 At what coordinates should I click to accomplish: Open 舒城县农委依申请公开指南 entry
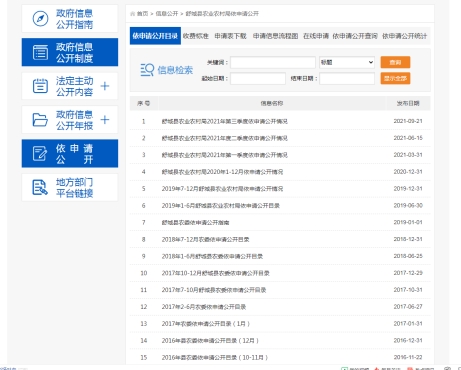click(x=195, y=223)
